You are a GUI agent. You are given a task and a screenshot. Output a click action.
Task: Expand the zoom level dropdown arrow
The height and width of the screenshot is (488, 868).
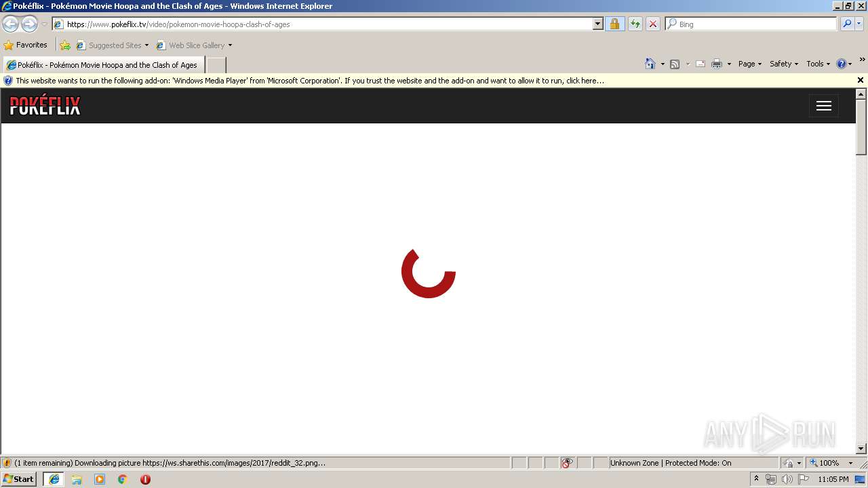[850, 463]
